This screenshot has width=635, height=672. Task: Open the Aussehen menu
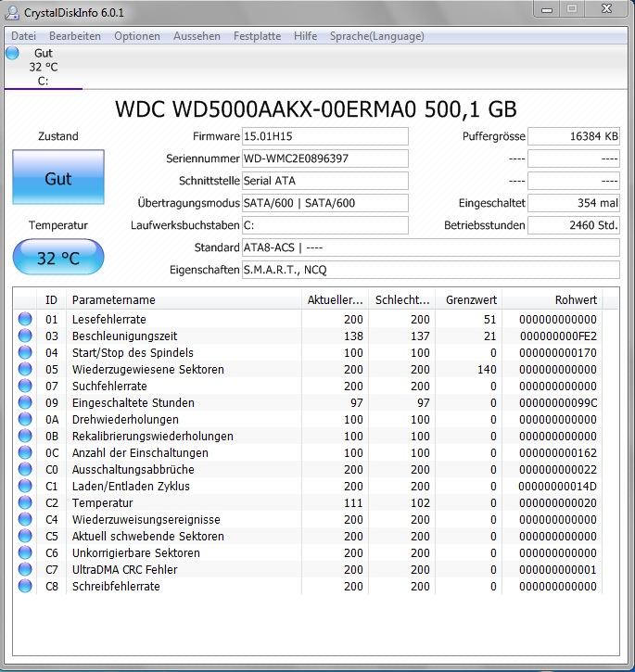[x=197, y=36]
